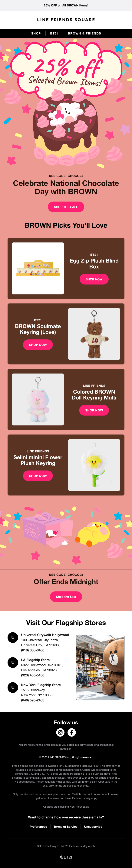Click Shop the Sale under Offer Ends Midnight

pos(66,597)
